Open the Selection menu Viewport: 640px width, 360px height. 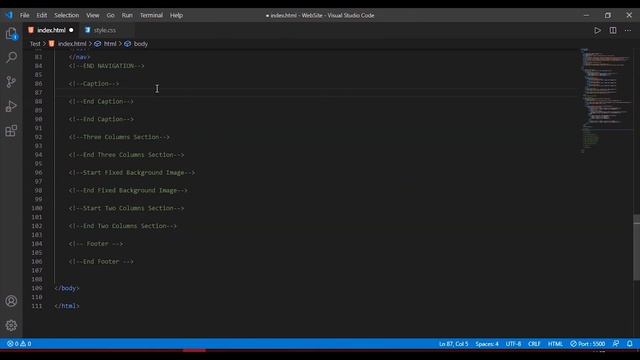[67, 15]
